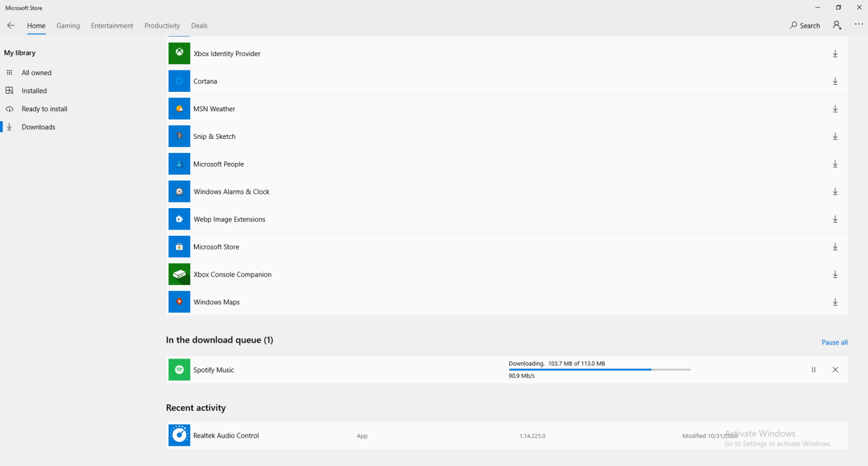Screen dimensions: 868x466
Task: Open the Deals tab
Action: pyautogui.click(x=199, y=26)
